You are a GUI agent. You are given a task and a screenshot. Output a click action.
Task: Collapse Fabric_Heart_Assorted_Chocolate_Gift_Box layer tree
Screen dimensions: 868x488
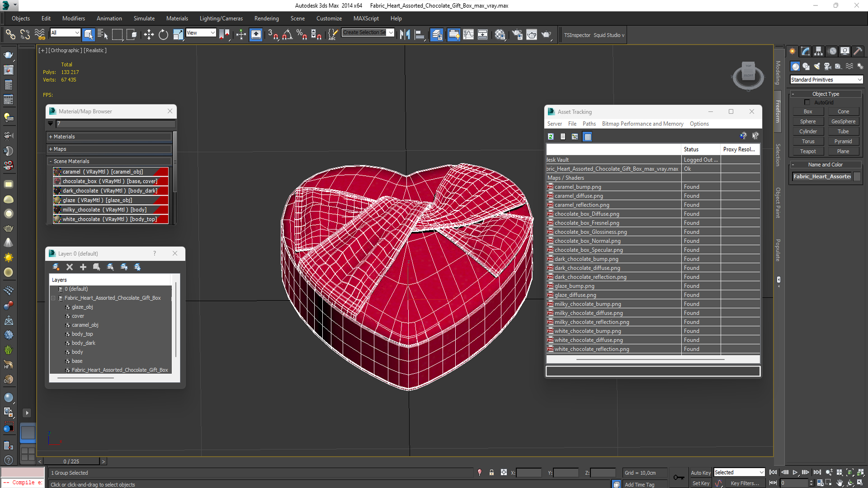pyautogui.click(x=53, y=298)
